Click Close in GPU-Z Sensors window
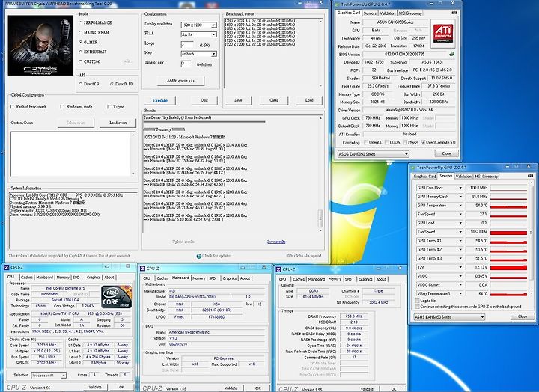The width and height of the screenshot is (539, 392). (523, 316)
